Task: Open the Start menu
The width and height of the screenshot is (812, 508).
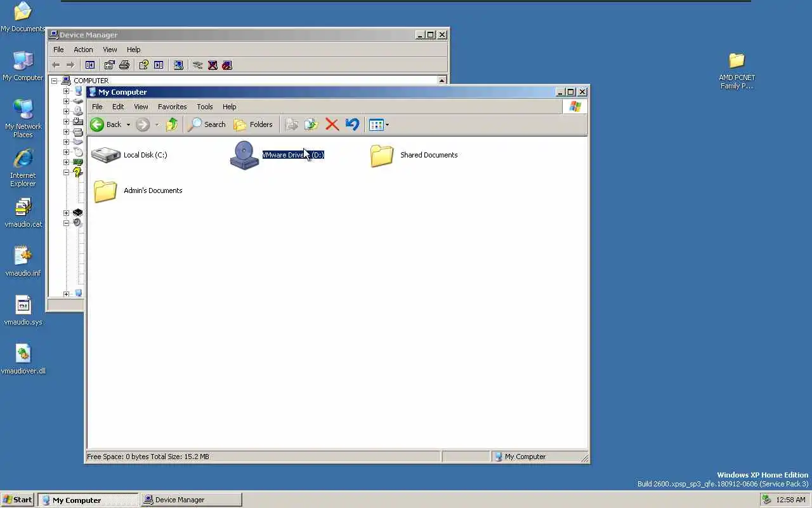Action: tap(18, 500)
